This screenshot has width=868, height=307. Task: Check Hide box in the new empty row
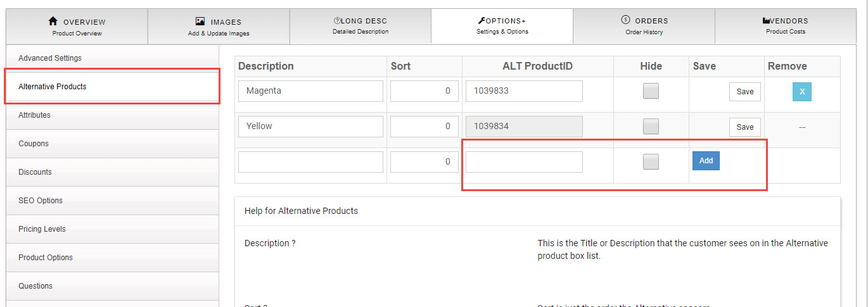pos(651,162)
